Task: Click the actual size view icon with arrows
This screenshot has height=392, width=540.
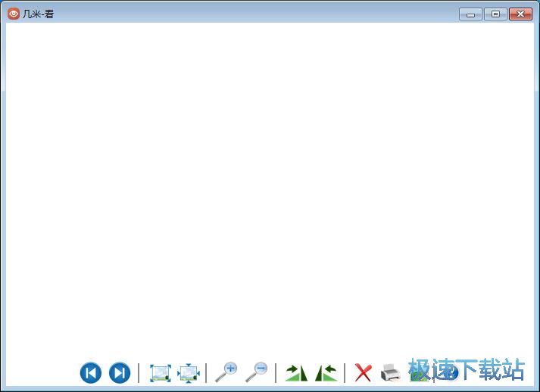Action: point(189,373)
